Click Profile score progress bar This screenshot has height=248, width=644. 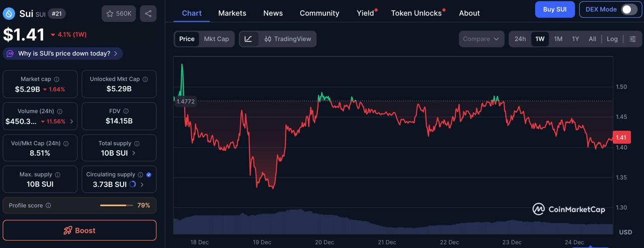tap(117, 206)
